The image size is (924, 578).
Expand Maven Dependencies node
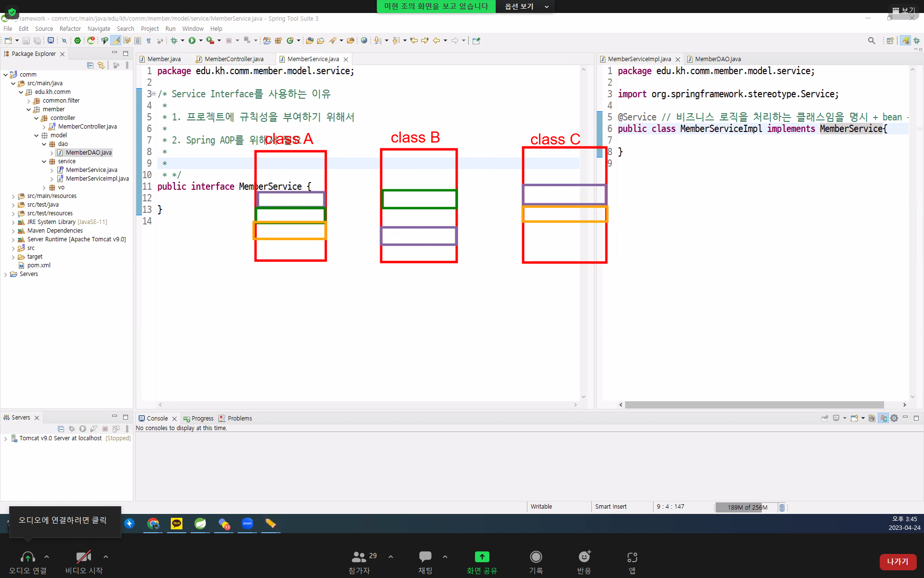pyautogui.click(x=13, y=231)
